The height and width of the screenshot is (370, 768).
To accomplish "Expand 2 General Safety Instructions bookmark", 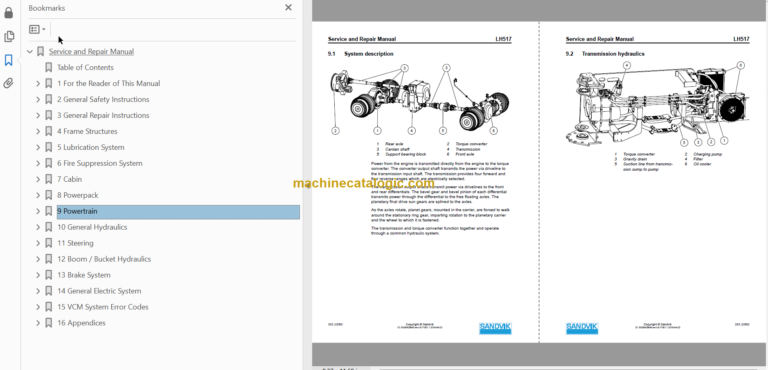I will [38, 99].
